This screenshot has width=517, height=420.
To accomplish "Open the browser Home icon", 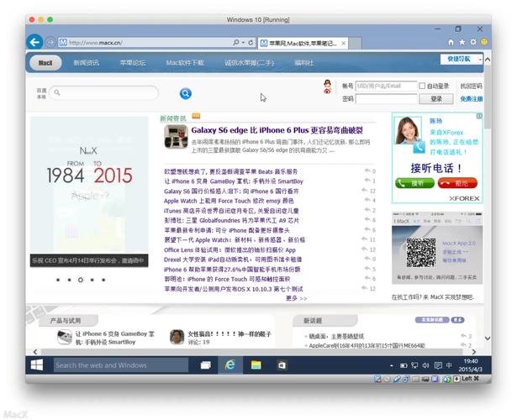I will (451, 42).
